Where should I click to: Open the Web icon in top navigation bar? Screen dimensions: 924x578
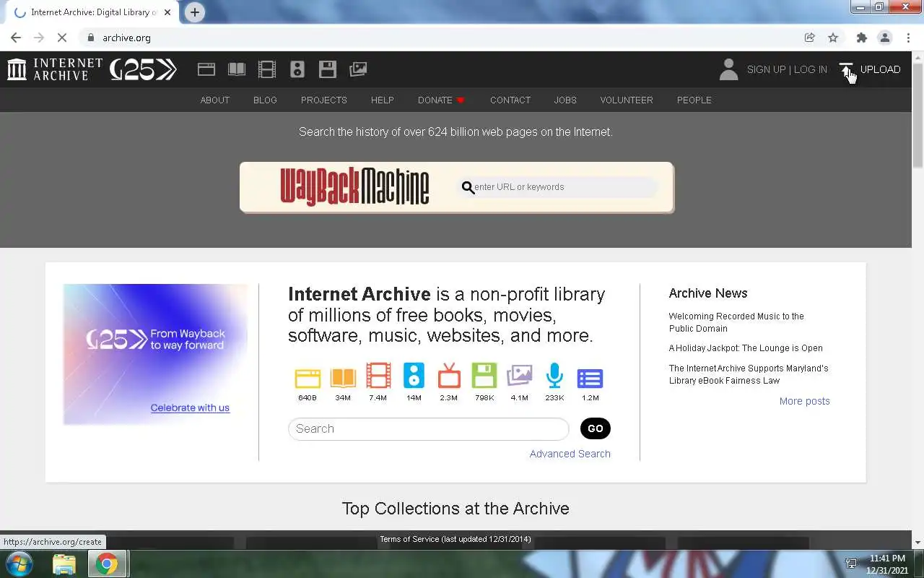pyautogui.click(x=206, y=69)
